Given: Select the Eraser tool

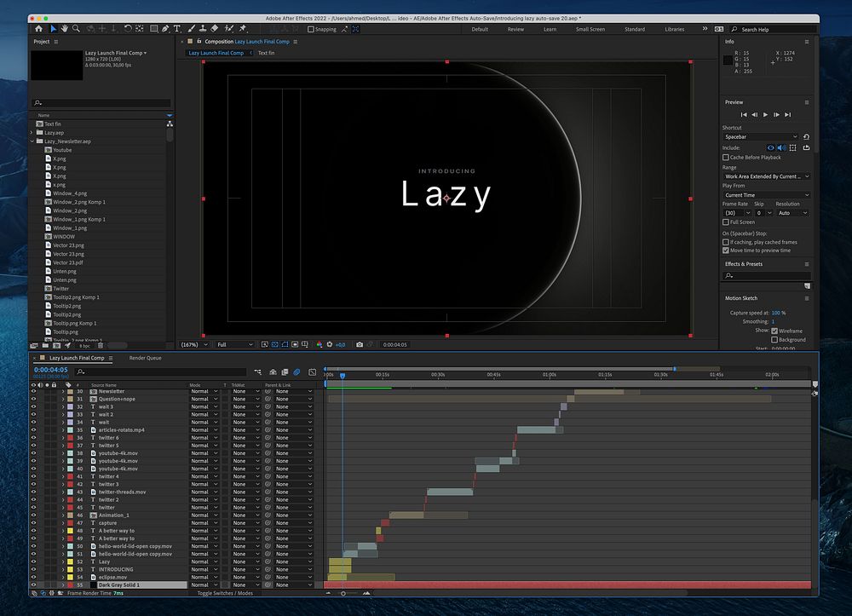Looking at the screenshot, I should (215, 29).
